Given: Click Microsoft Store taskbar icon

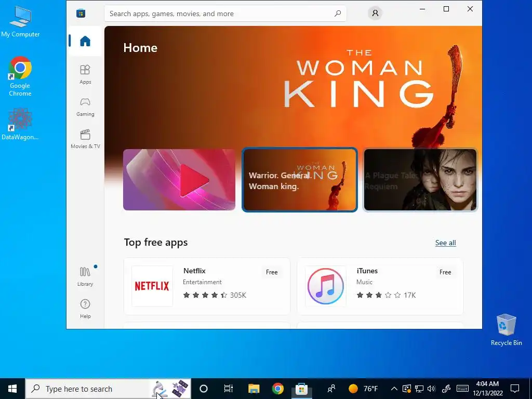Looking at the screenshot, I should click(x=301, y=389).
